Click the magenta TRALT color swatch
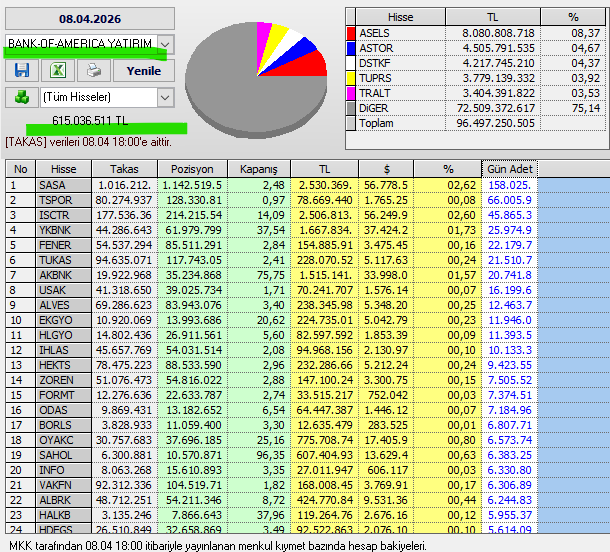The height and width of the screenshot is (552, 610). (x=351, y=93)
